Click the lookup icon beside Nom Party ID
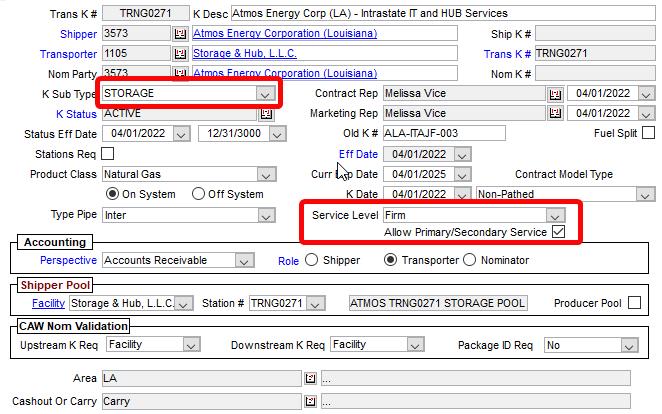This screenshot has width=662, height=414. tap(180, 74)
